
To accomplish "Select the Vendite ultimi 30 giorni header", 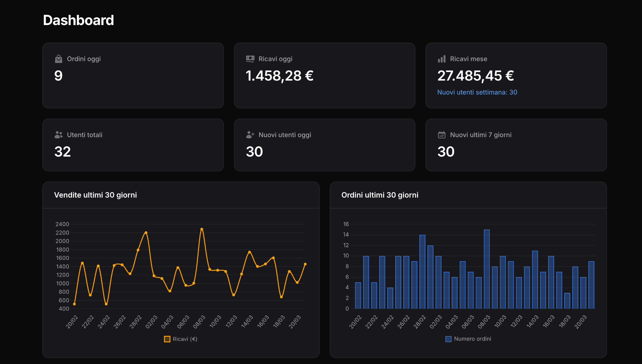I will tap(96, 195).
